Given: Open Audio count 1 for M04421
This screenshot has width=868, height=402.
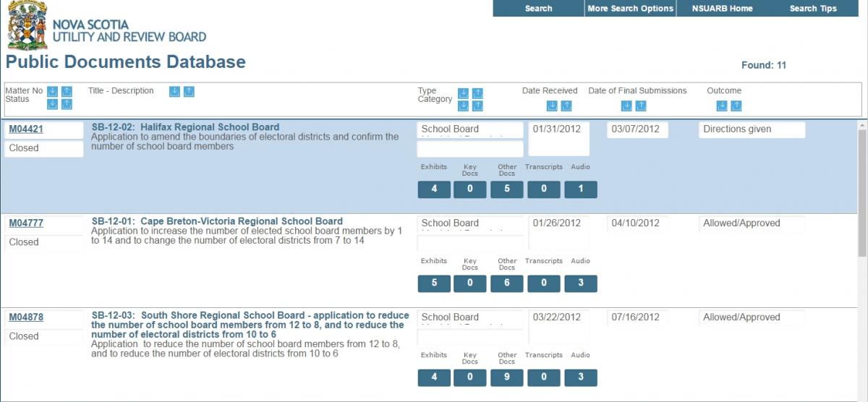Looking at the screenshot, I should point(580,189).
